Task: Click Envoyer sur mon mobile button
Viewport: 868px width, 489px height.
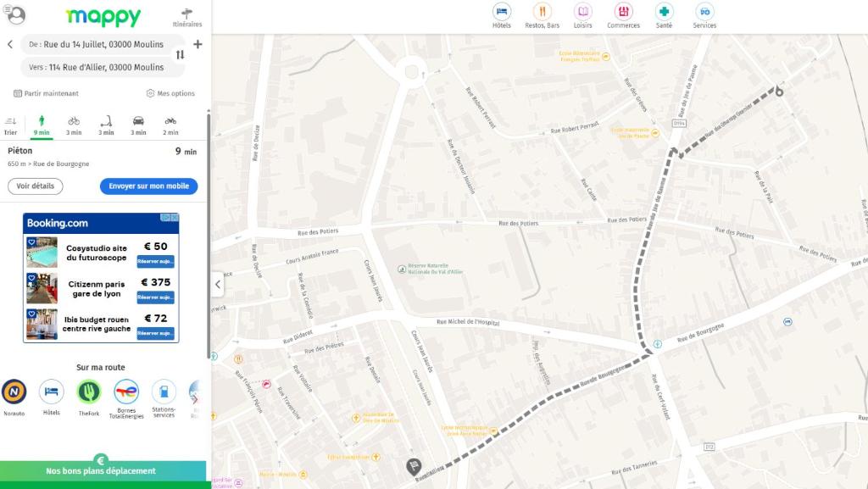Action: (x=149, y=186)
